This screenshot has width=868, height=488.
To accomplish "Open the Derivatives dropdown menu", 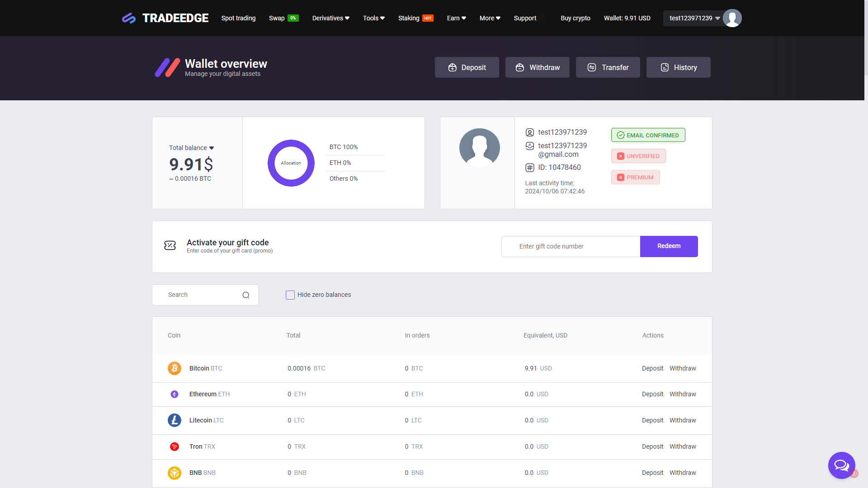I will click(330, 18).
